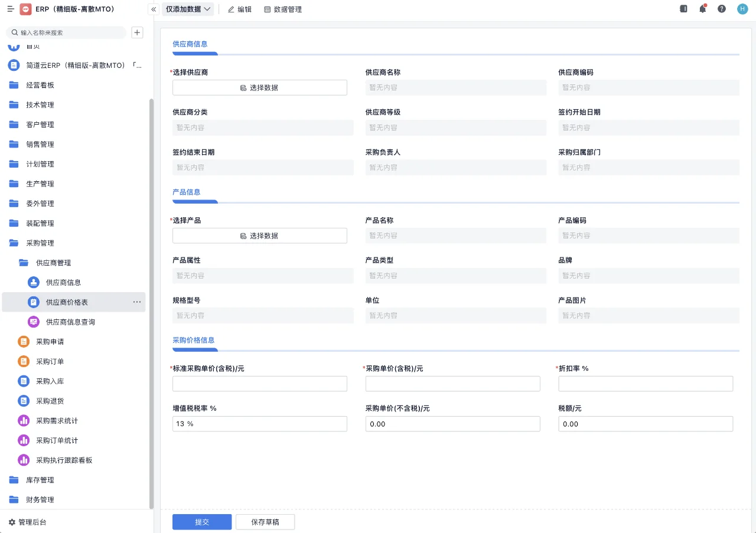Create new item with the plus icon

[137, 32]
